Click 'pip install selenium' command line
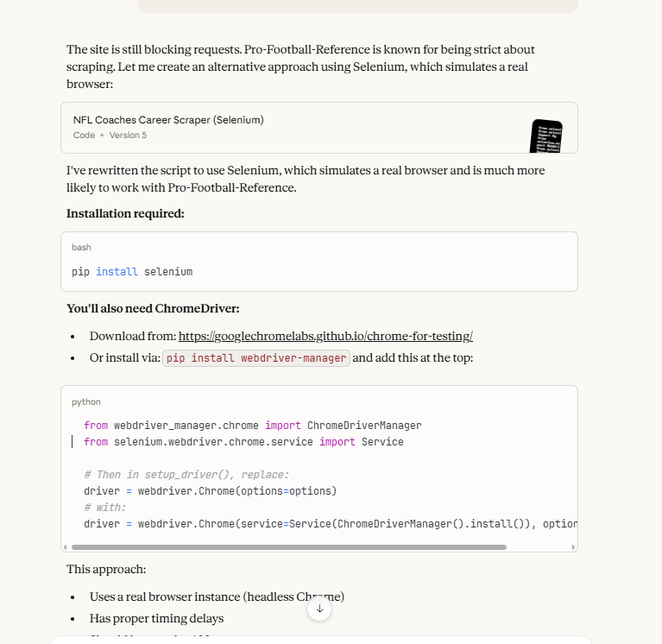This screenshot has height=644, width=662. [132, 272]
